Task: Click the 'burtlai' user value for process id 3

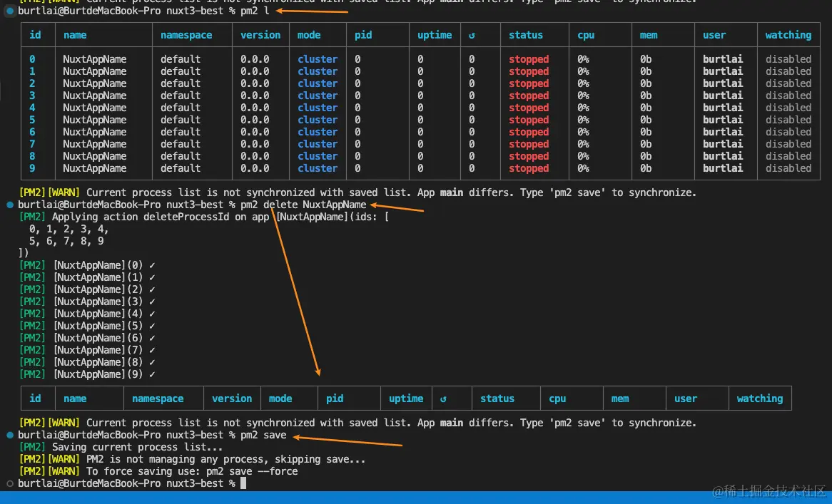Action: (722, 96)
